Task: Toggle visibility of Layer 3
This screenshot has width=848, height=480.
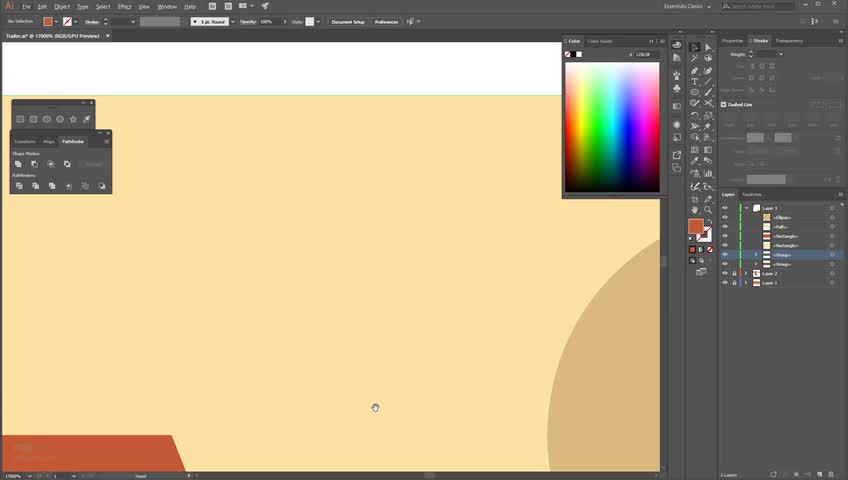Action: click(725, 208)
